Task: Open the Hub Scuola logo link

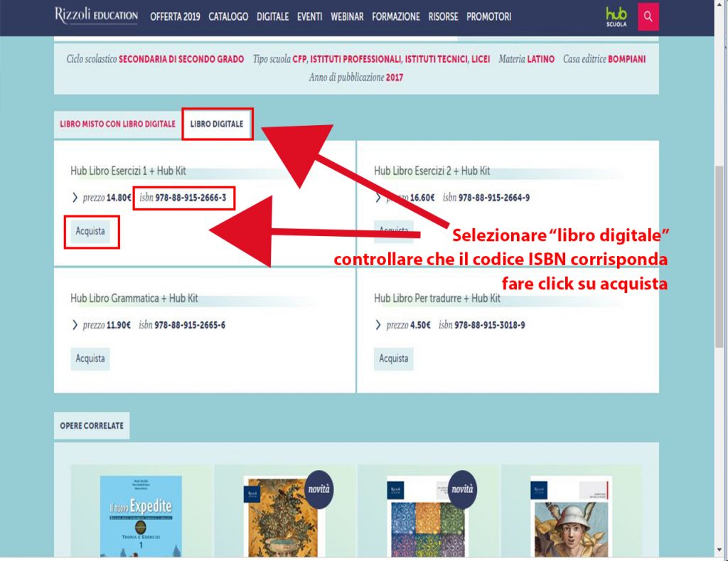Action: (x=616, y=17)
